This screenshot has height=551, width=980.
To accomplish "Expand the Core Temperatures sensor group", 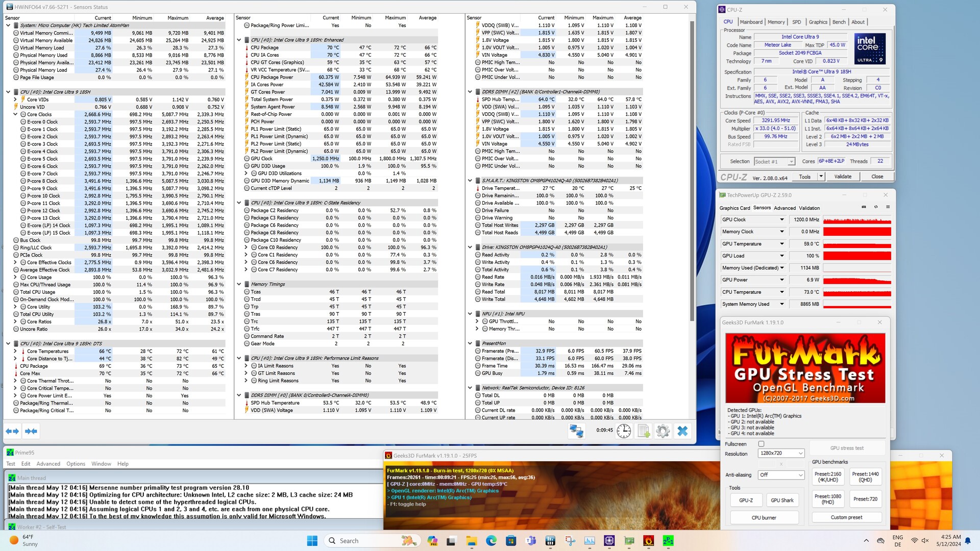I will (x=16, y=351).
